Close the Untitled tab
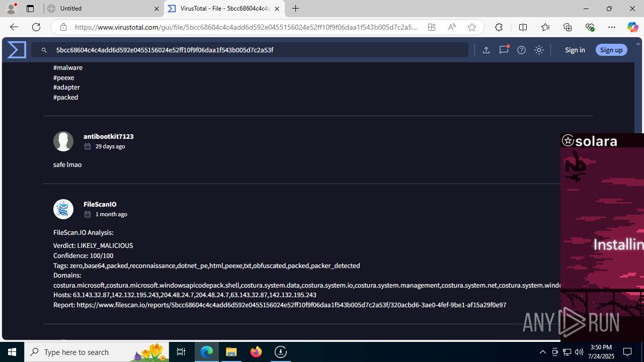Viewport: 644px width, 362px height. click(156, 9)
